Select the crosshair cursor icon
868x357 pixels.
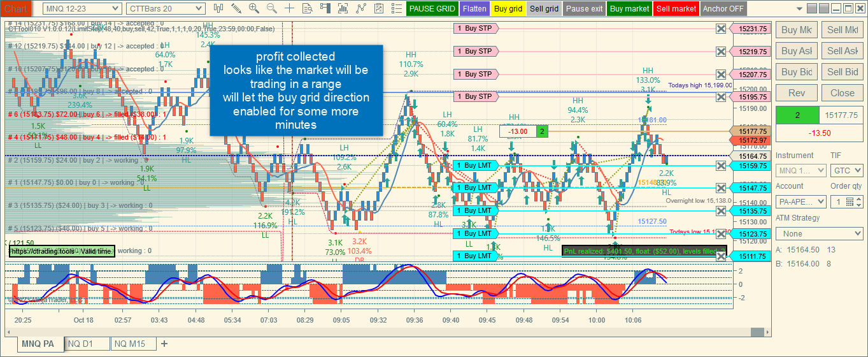[290, 8]
